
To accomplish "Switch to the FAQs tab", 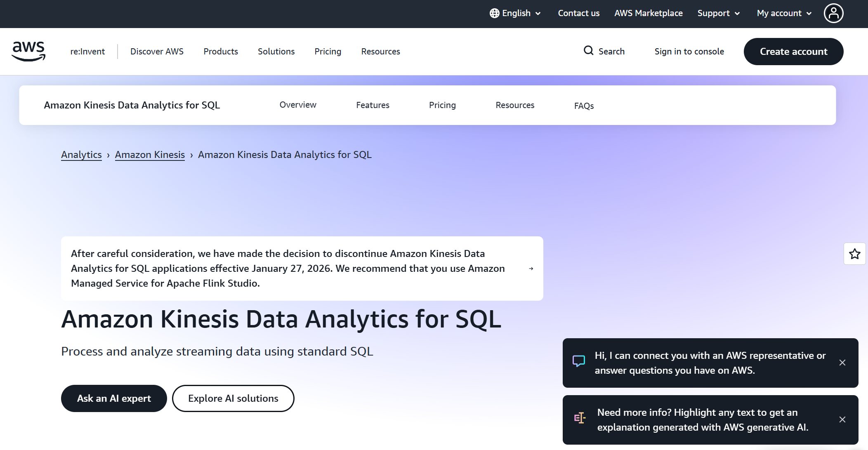I will (583, 106).
